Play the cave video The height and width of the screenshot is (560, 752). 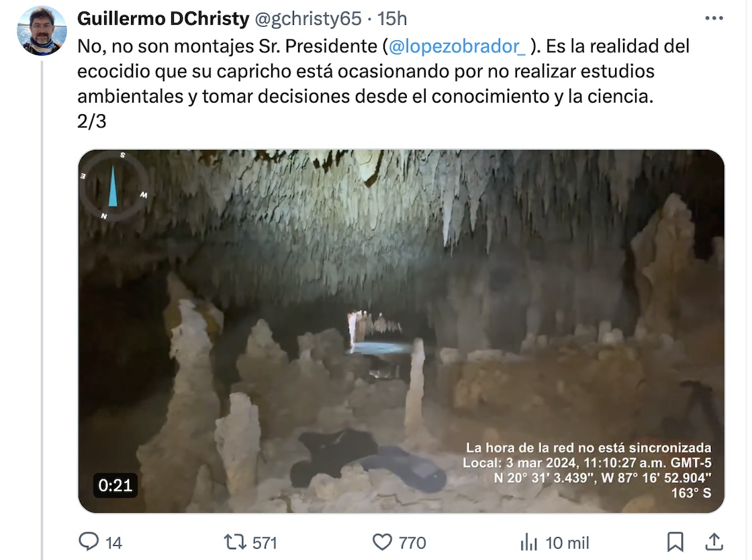click(401, 331)
